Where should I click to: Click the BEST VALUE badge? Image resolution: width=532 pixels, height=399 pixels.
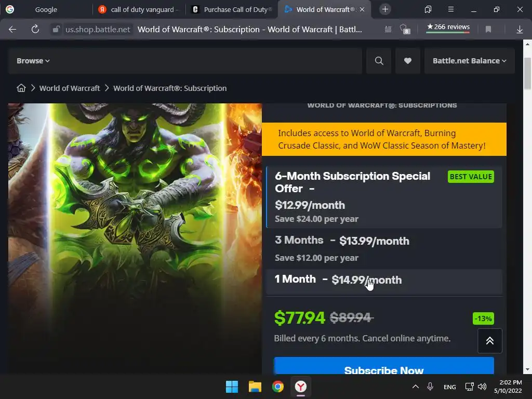coord(471,177)
